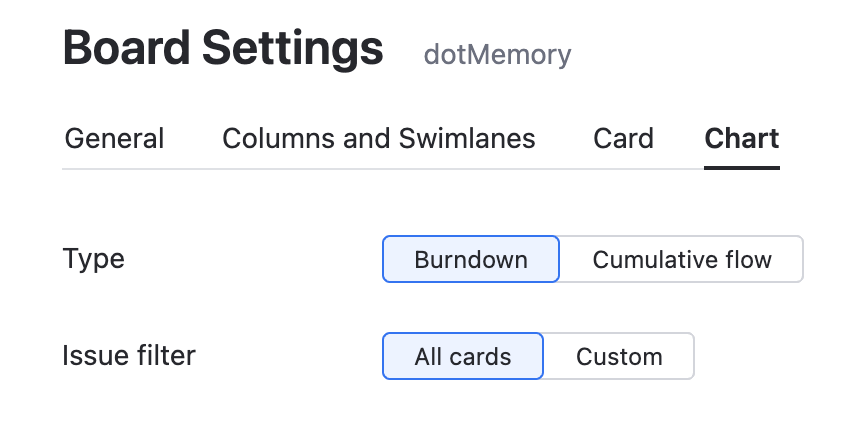Screen dimensions: 856x432
Task: Click the dotMemory project name
Action: tap(497, 53)
